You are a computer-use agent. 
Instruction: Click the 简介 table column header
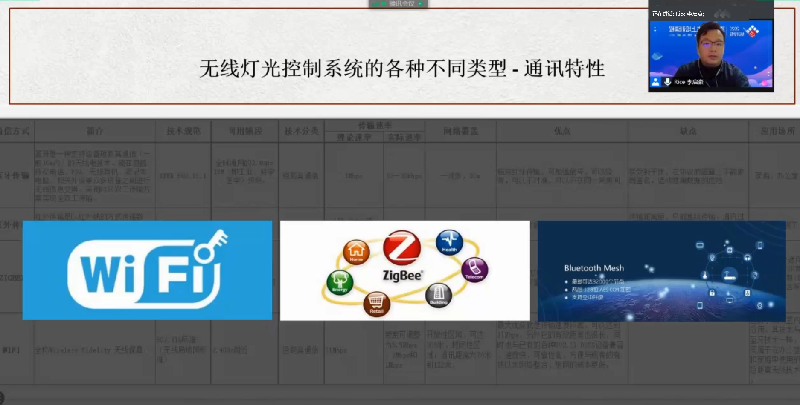tap(95, 131)
